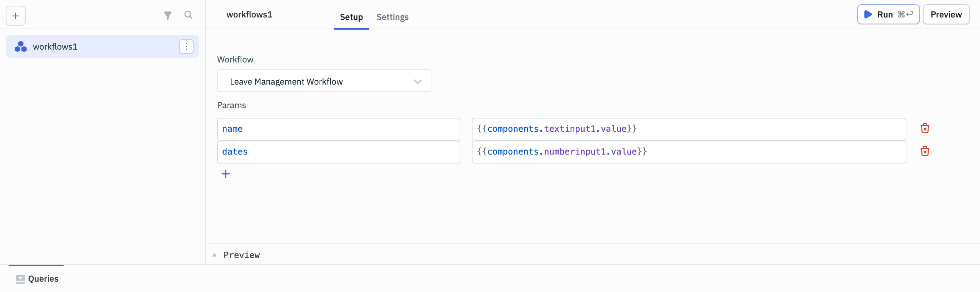980x292 pixels.
Task: Add a new param with blue plus
Action: tap(226, 174)
